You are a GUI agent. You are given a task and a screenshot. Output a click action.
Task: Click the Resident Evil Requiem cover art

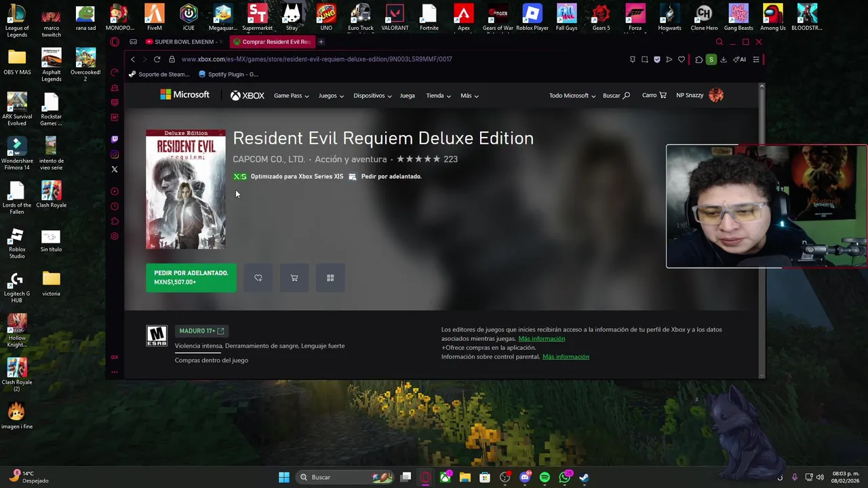[186, 189]
